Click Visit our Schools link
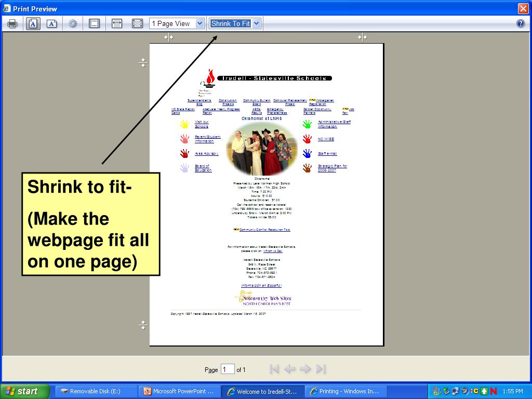 (x=202, y=124)
